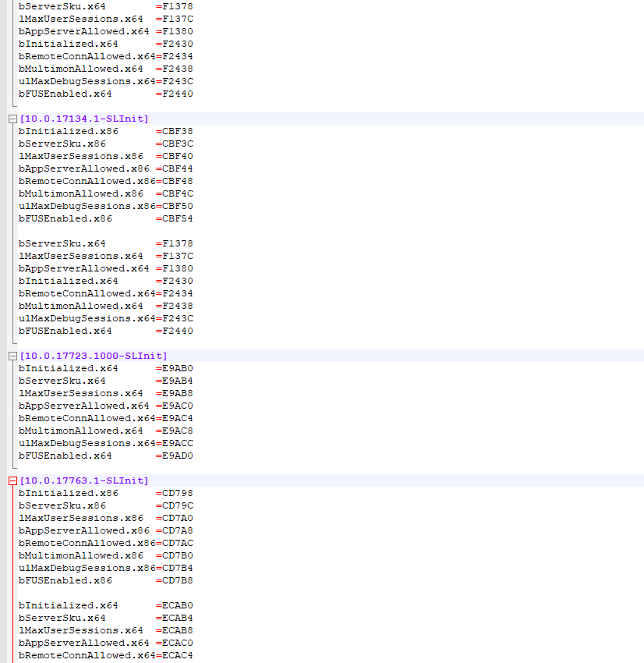
Task: Click the bMultimonAllowed.x86 =CD7B0 line
Action: point(105,555)
